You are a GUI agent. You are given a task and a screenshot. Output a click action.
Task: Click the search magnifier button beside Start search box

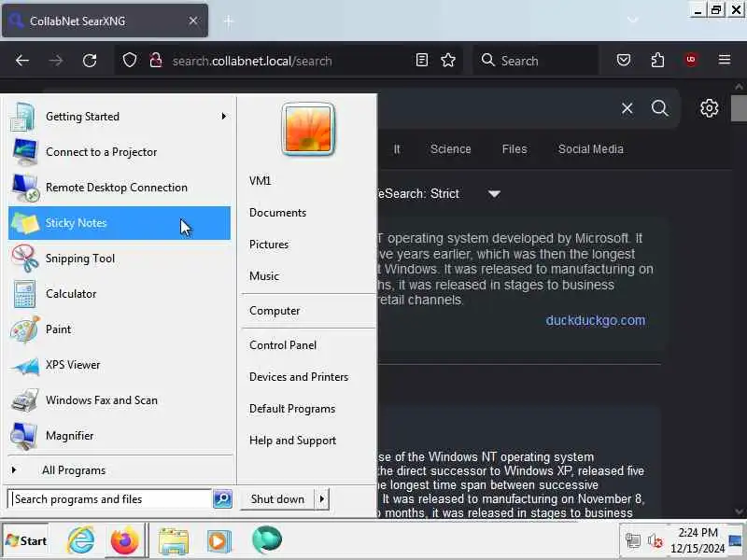coord(222,499)
